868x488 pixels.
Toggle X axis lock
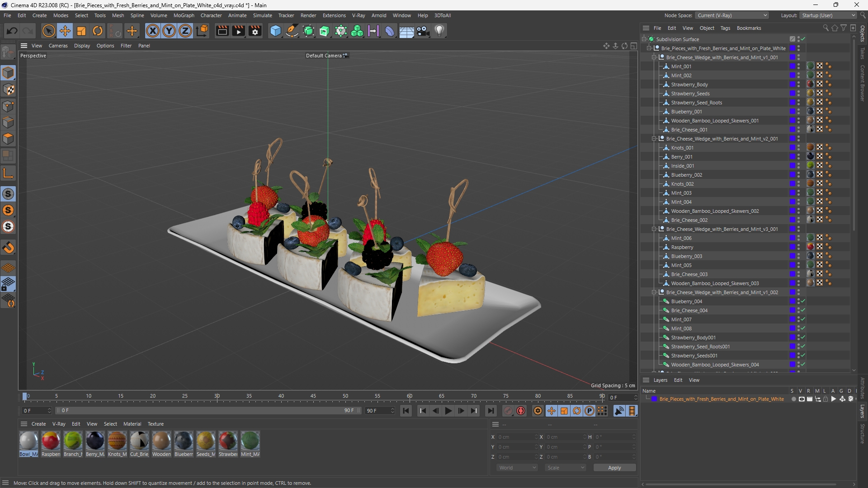(x=153, y=31)
